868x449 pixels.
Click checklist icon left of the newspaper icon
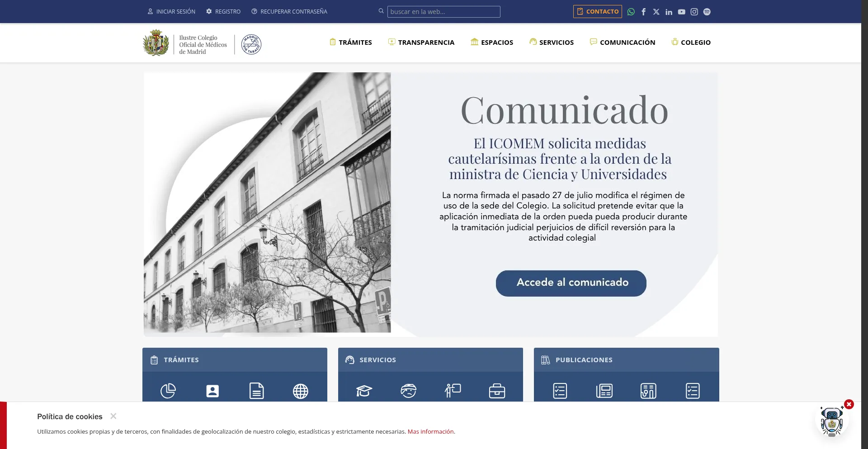[560, 391]
